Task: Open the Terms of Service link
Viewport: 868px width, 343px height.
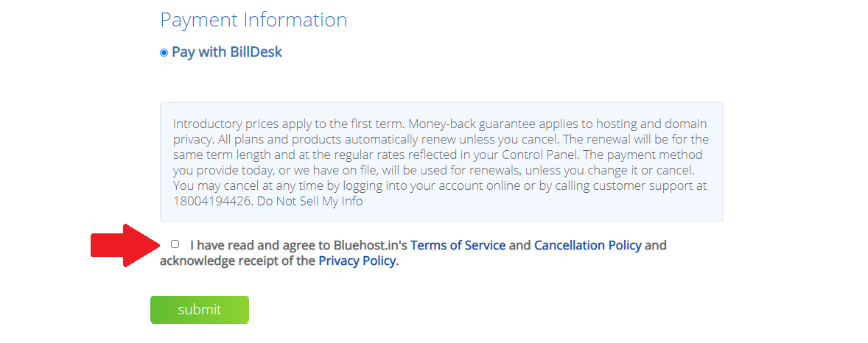Action: (458, 245)
